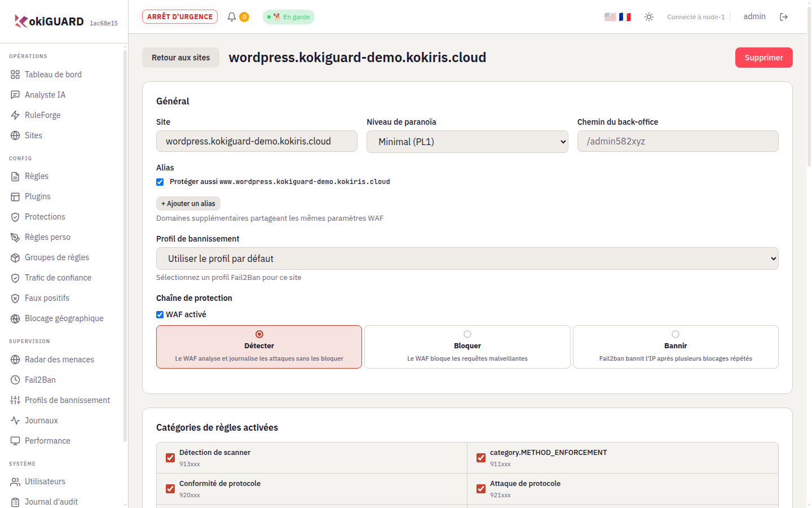Open the 'Profil de bannissement' dropdown
The width and height of the screenshot is (812, 508).
tap(467, 259)
